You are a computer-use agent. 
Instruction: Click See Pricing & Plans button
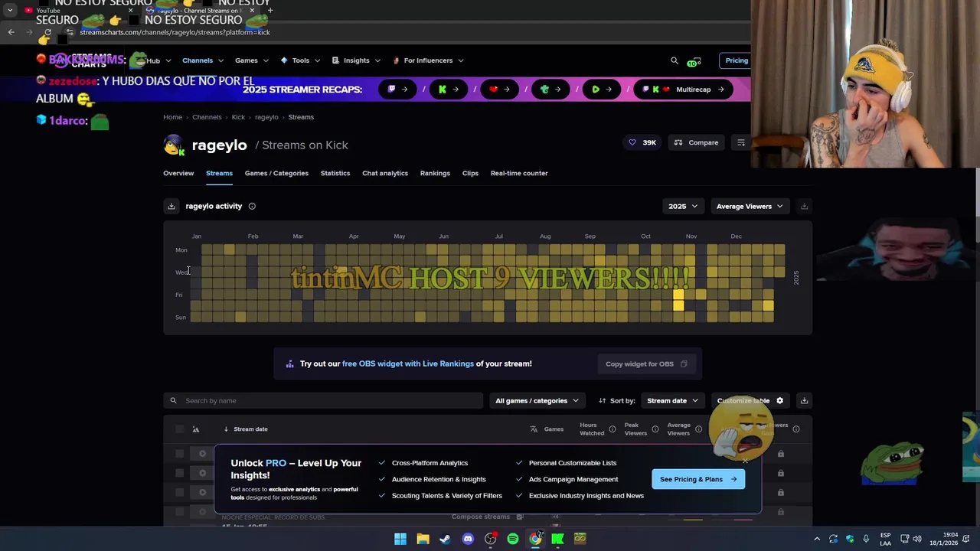[698, 479]
